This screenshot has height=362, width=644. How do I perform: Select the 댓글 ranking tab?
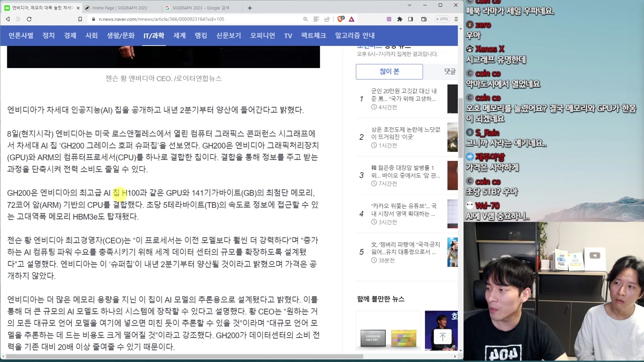449,71
